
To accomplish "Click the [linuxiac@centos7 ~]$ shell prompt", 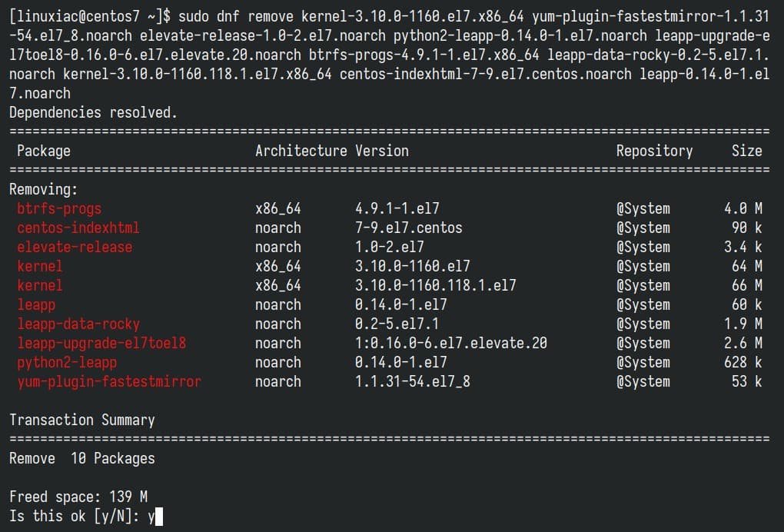I will tap(90, 16).
